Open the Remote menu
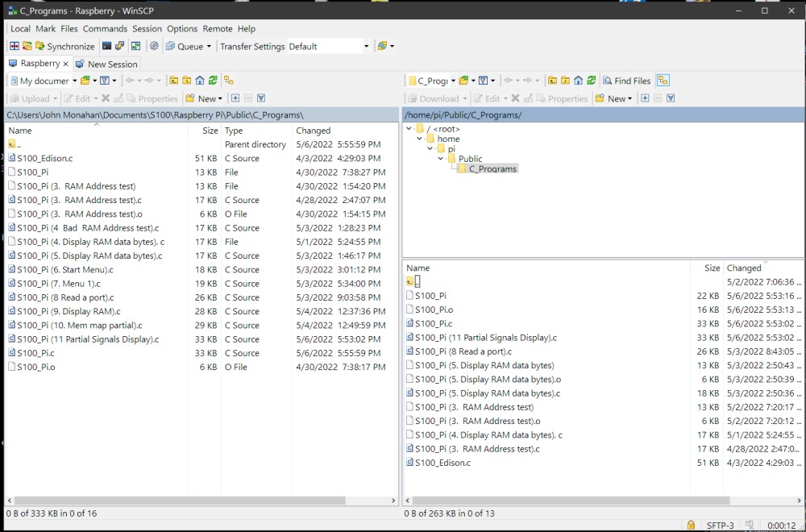Image resolution: width=806 pixels, height=532 pixels. (218, 29)
